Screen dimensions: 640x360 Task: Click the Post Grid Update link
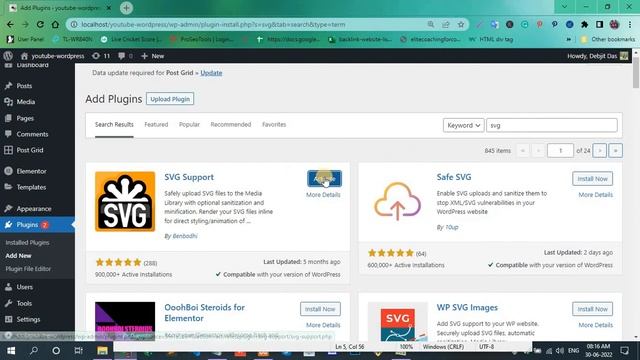click(211, 73)
